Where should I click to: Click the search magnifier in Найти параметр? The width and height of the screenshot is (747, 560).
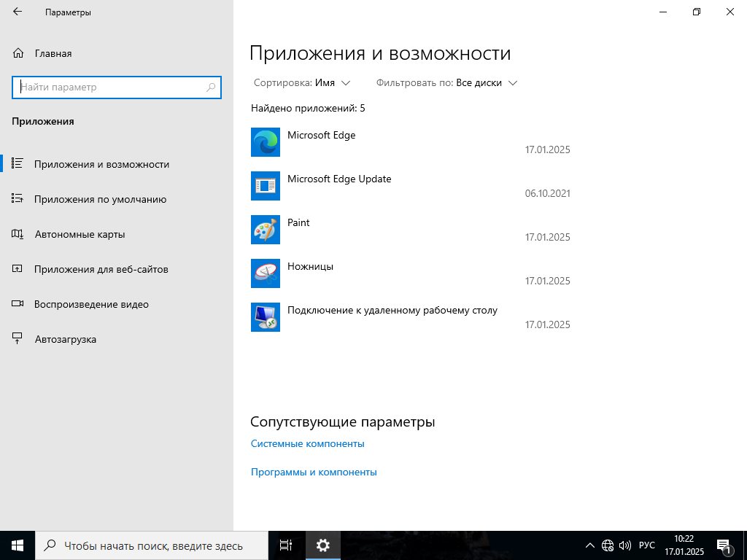pyautogui.click(x=211, y=87)
